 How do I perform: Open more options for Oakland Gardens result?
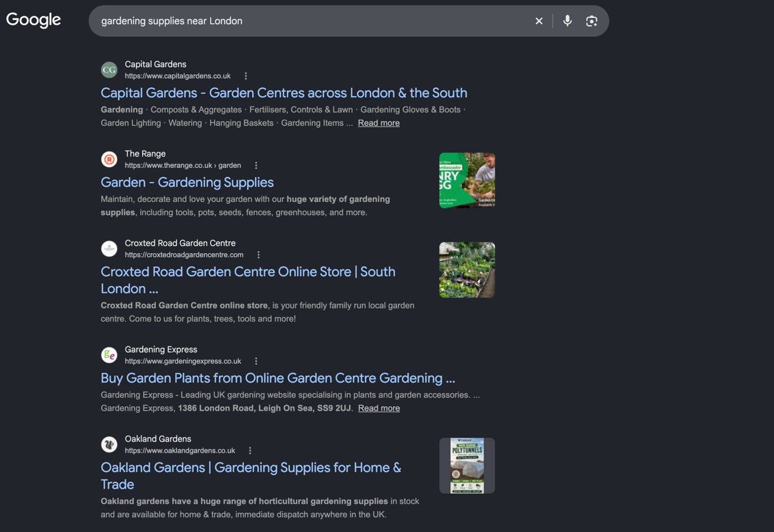click(250, 451)
